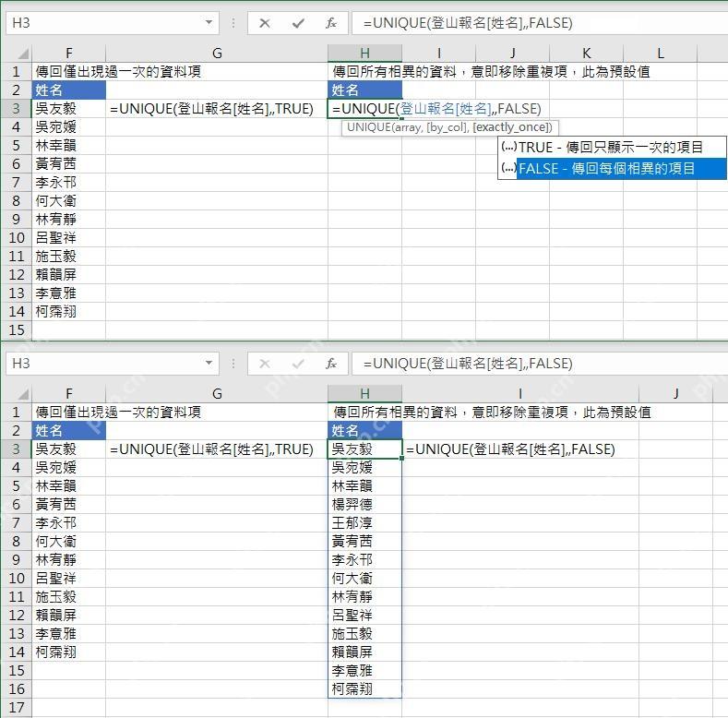
Task: Select 柯霈翔 in bottom sheet column H
Action: (x=365, y=688)
